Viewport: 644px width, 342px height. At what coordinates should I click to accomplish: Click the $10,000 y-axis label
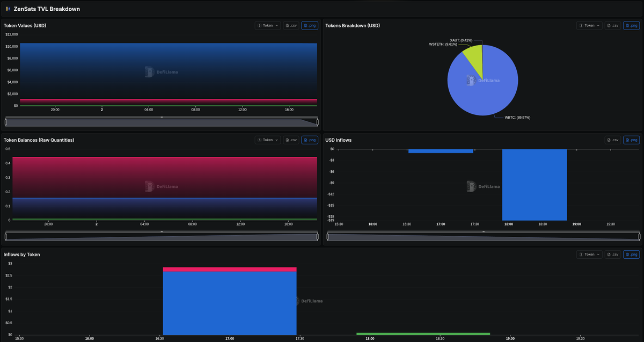(12, 46)
